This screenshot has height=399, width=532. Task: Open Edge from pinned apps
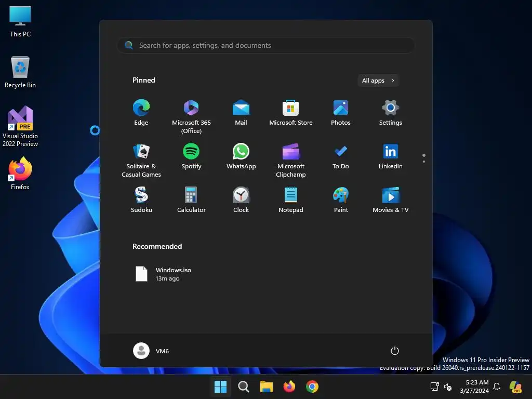(x=141, y=113)
